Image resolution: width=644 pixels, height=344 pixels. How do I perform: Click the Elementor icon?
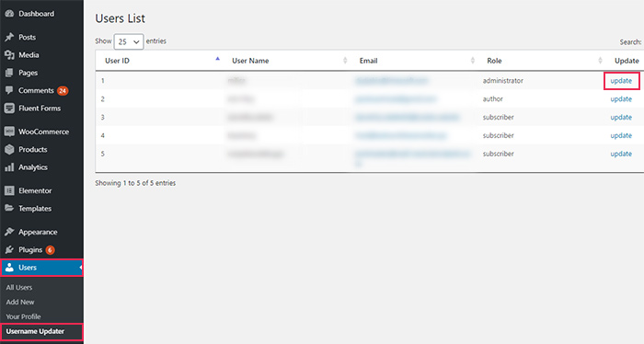pyautogui.click(x=9, y=190)
